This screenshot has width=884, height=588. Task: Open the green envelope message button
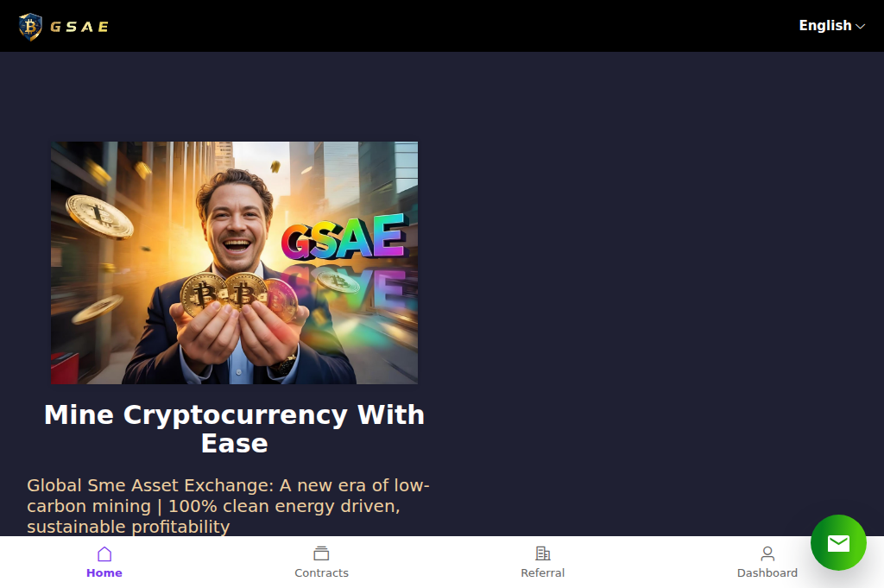[838, 543]
